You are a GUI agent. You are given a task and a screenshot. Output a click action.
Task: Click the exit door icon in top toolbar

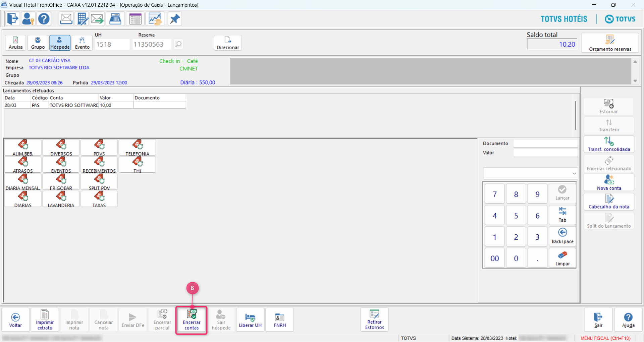[x=12, y=19]
